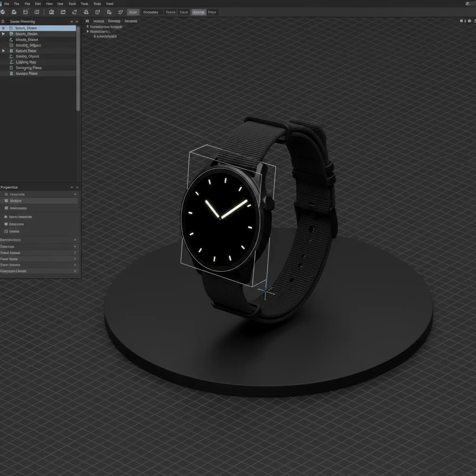476x476 pixels.
Task: Collapse the selected top hierarchy item
Action: pos(3,28)
